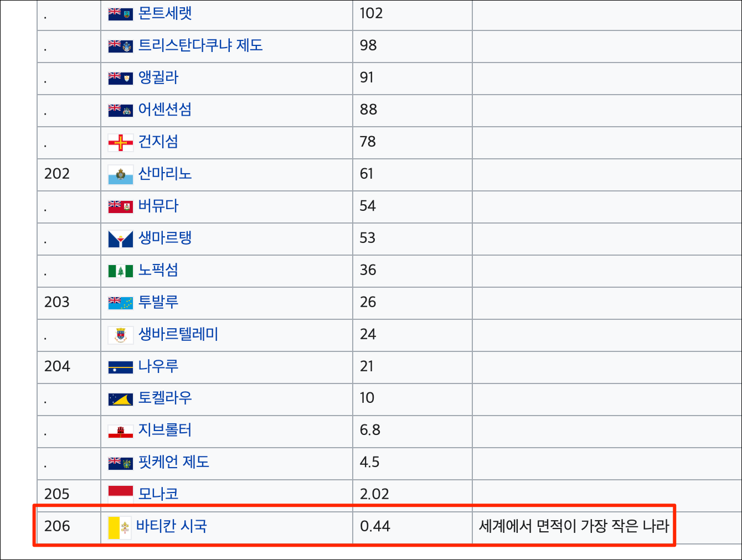Open the 트리스탄다쿠냐 제도 link

coord(200,45)
